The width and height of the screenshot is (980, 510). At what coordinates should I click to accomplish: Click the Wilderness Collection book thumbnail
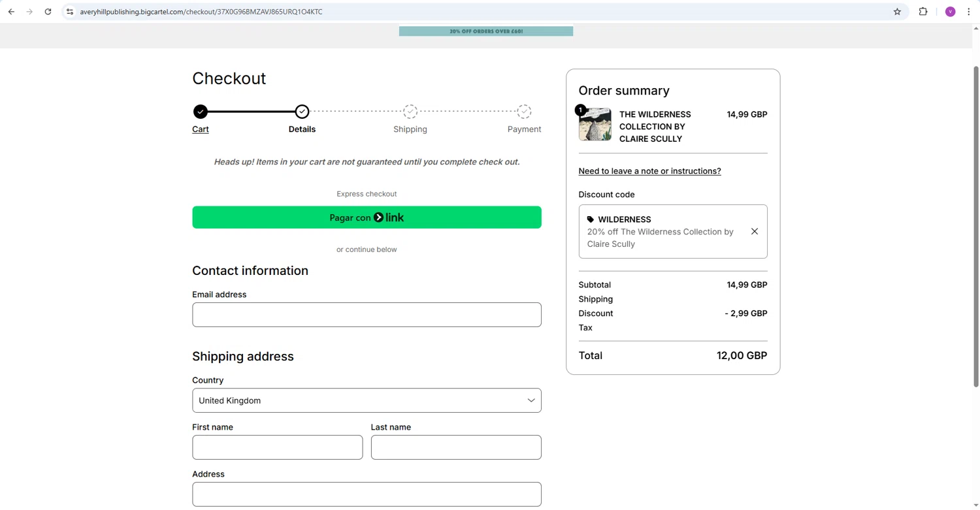click(595, 124)
